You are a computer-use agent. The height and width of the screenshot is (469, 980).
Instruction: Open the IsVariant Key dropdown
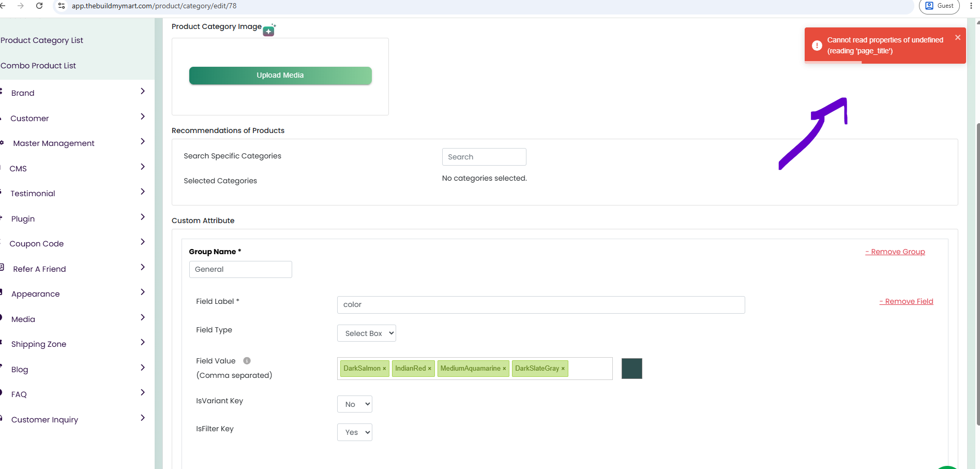tap(355, 404)
